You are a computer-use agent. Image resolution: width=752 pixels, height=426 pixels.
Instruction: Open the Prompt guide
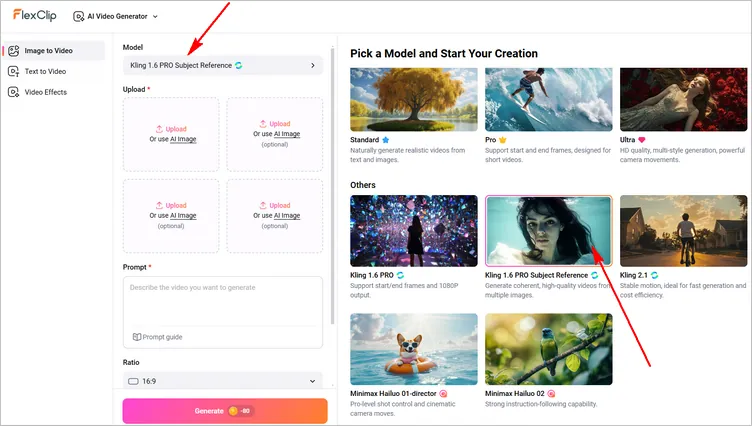pyautogui.click(x=157, y=337)
